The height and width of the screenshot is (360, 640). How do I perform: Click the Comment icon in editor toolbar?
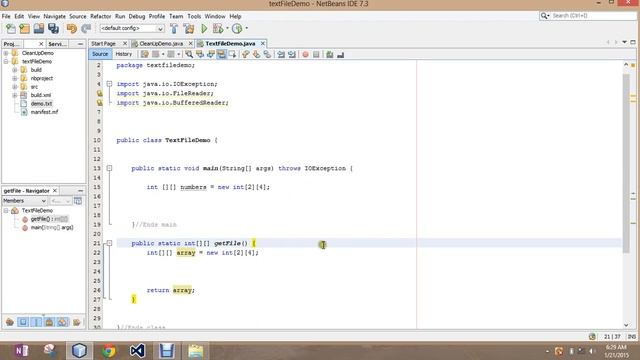(x=329, y=54)
